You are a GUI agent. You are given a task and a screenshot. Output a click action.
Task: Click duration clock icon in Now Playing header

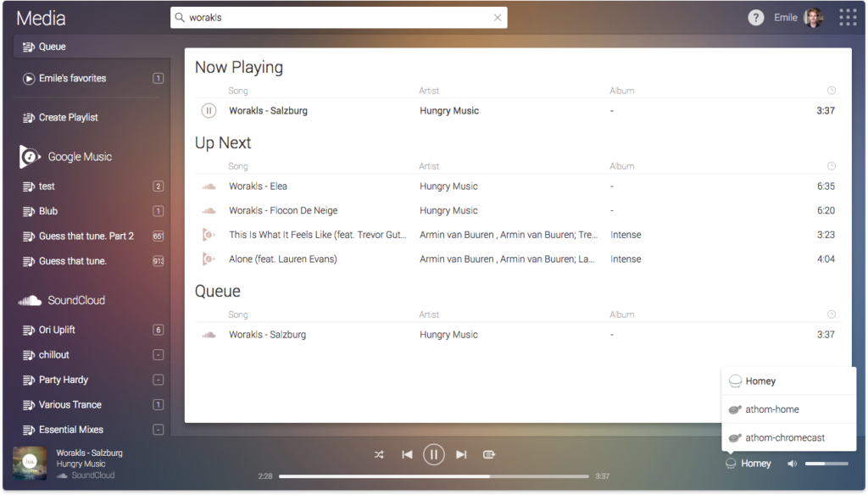pyautogui.click(x=831, y=90)
